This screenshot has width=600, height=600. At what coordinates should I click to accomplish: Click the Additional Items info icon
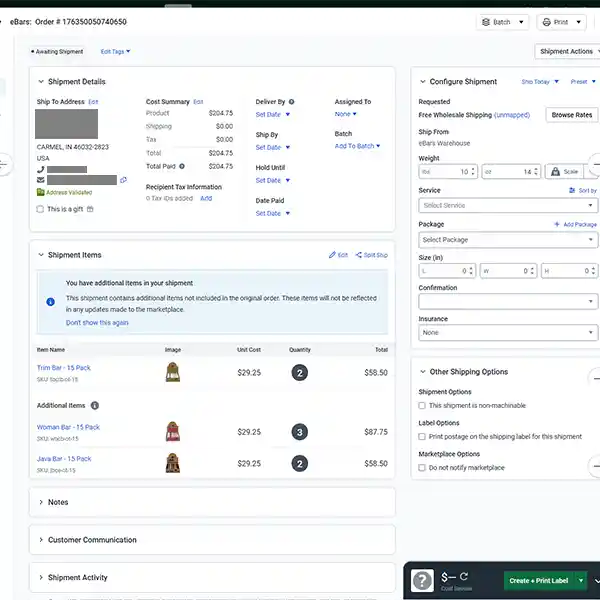[95, 405]
